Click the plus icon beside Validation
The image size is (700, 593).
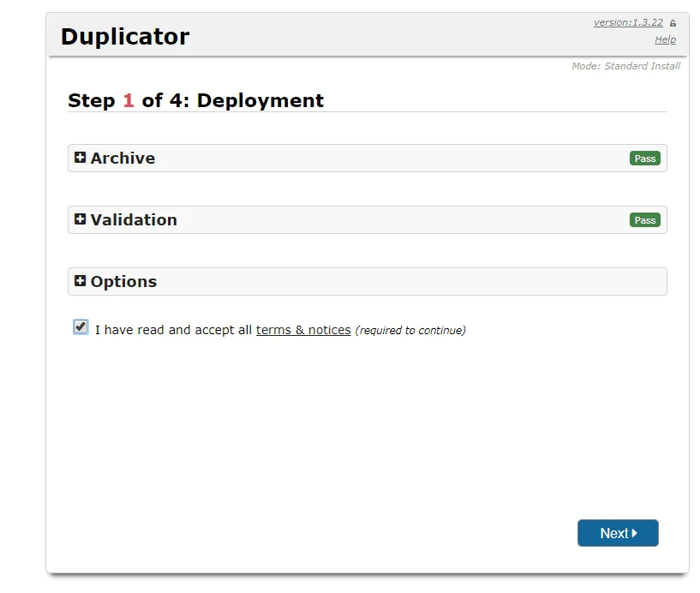click(81, 219)
